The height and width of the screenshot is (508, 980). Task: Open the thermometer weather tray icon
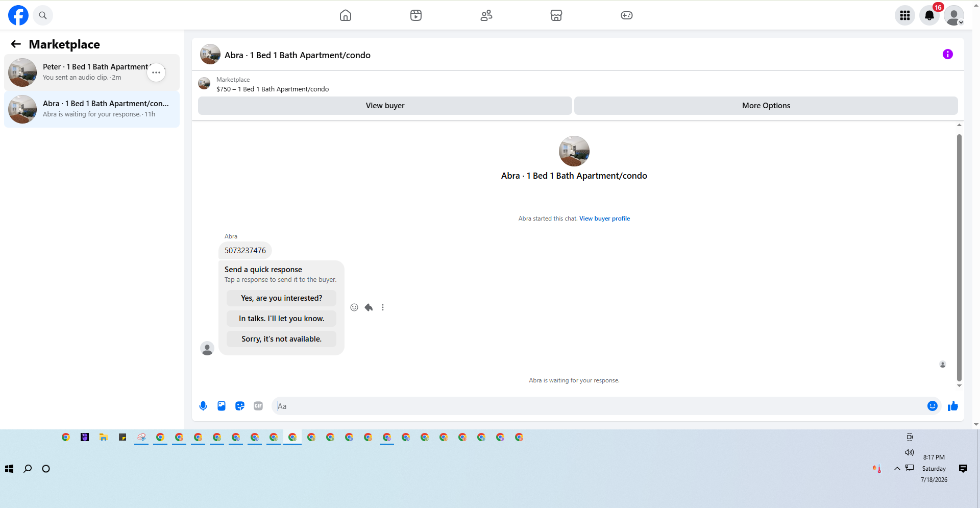877,469
